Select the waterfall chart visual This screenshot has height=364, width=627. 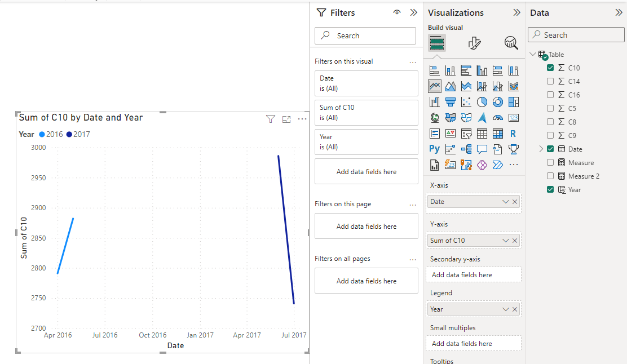pos(434,103)
